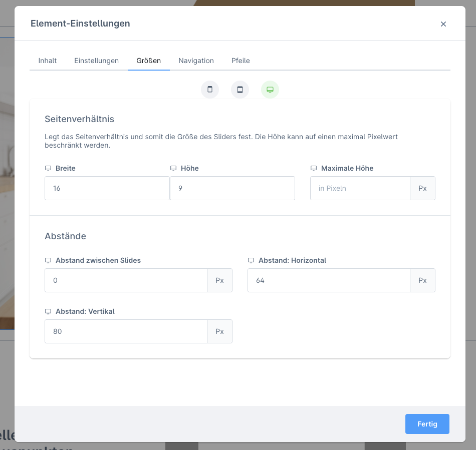Focus the Breite input field
Viewport: 476px width, 450px height.
pyautogui.click(x=107, y=188)
